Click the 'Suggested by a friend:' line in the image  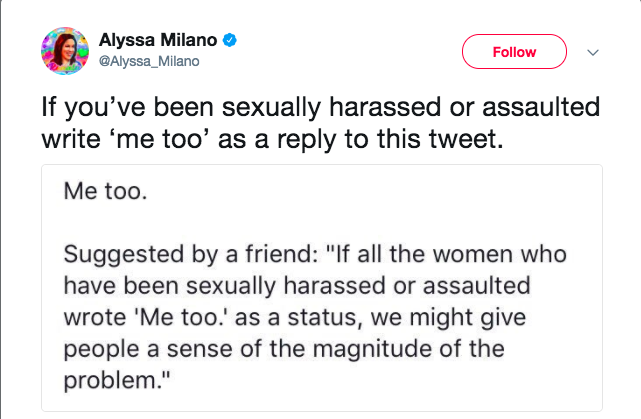click(315, 254)
